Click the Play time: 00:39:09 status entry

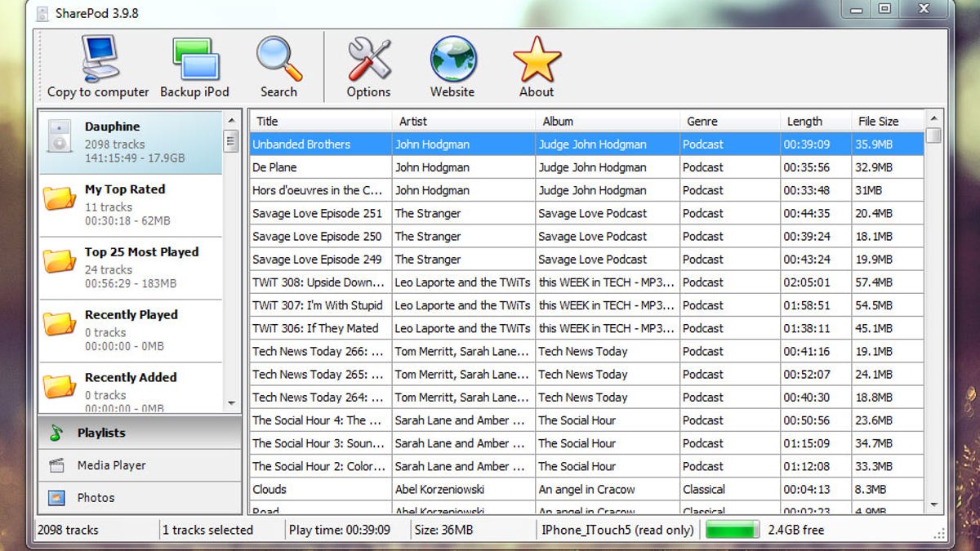point(340,530)
